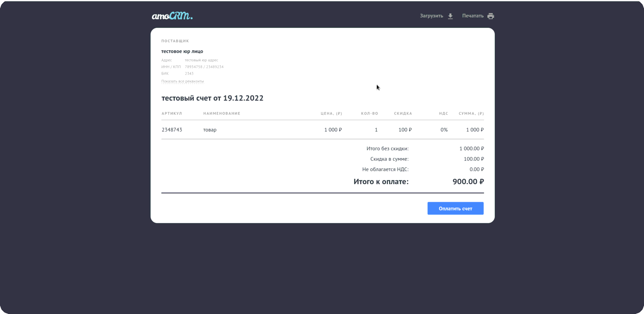Click the Скидка column header
The height and width of the screenshot is (314, 644).
[x=403, y=113]
